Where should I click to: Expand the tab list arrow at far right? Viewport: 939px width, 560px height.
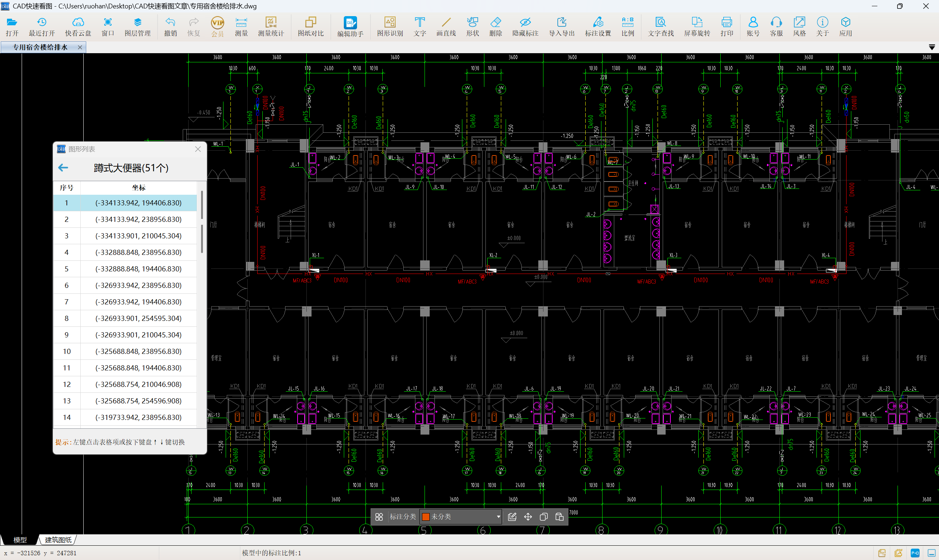tap(931, 47)
